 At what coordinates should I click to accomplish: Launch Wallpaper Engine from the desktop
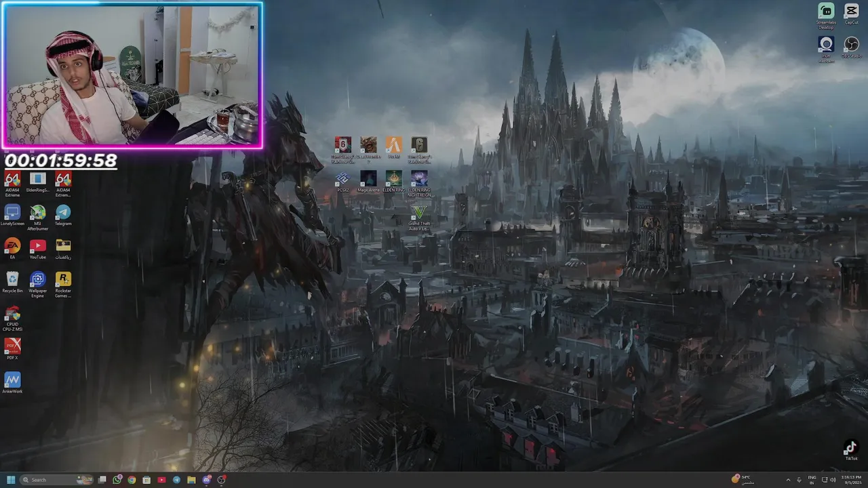coord(38,284)
